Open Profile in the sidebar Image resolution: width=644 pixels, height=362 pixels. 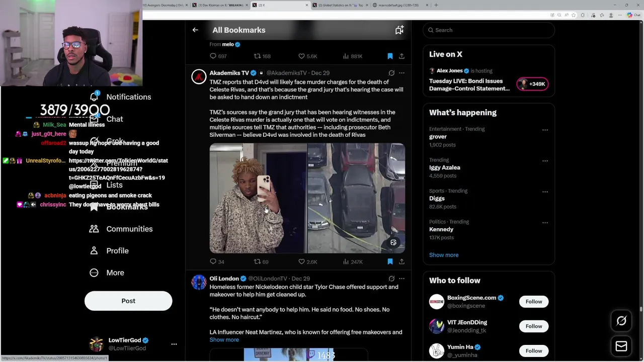click(x=109, y=251)
